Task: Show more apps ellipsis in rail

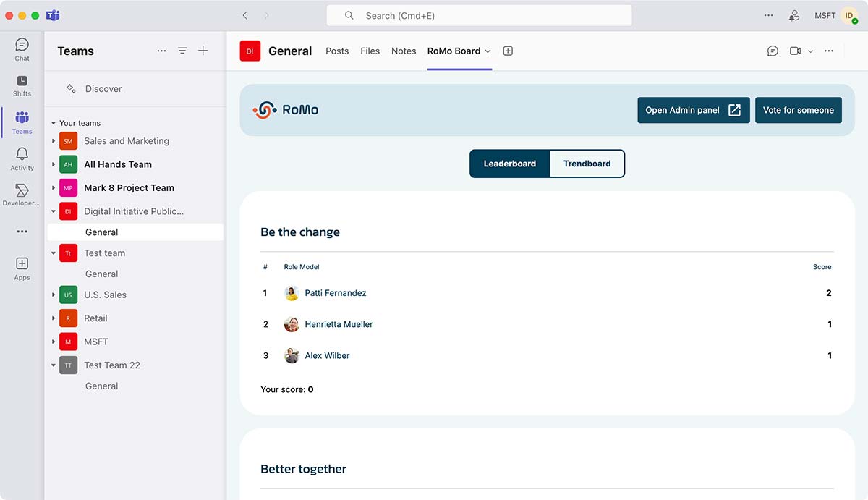Action: pos(22,232)
